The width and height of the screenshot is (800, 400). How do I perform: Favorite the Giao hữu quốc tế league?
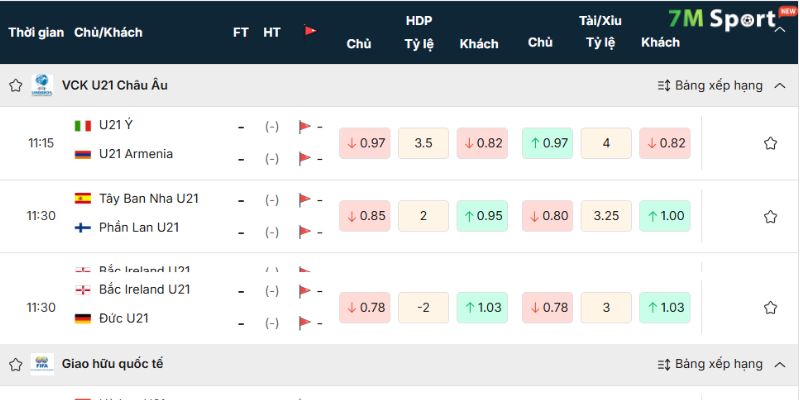pos(15,364)
